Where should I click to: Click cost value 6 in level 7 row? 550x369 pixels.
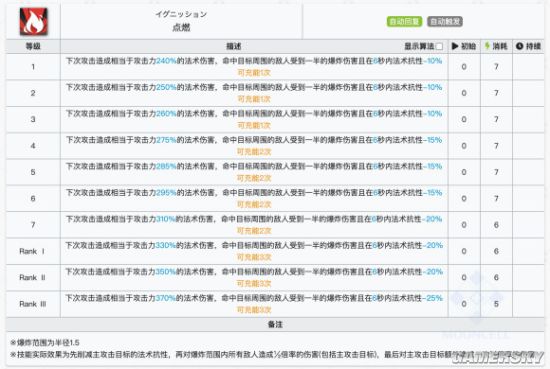pyautogui.click(x=496, y=224)
